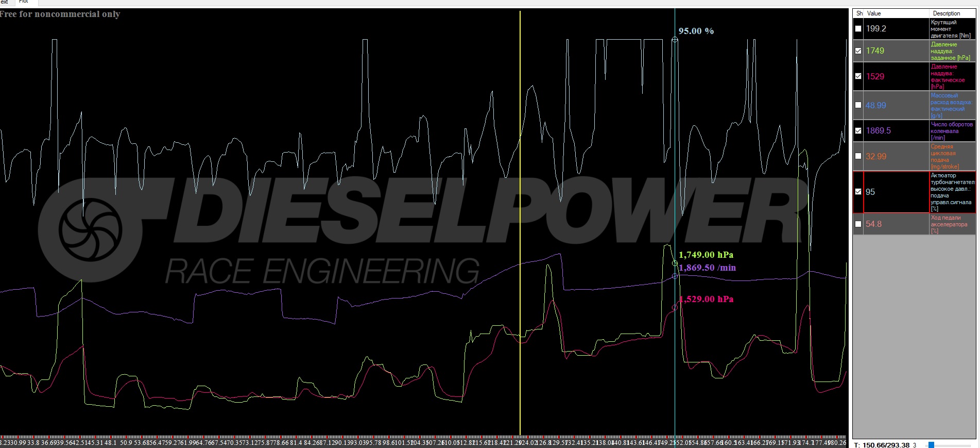The image size is (980, 448).
Task: Hide the crankshaft RPM 1869.5 trace
Action: [858, 131]
